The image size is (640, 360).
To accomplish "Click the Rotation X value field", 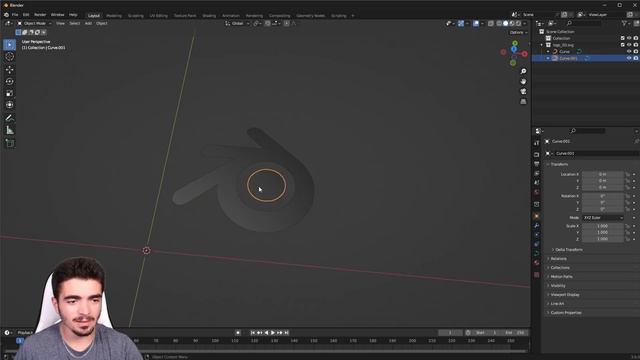I will pos(603,196).
